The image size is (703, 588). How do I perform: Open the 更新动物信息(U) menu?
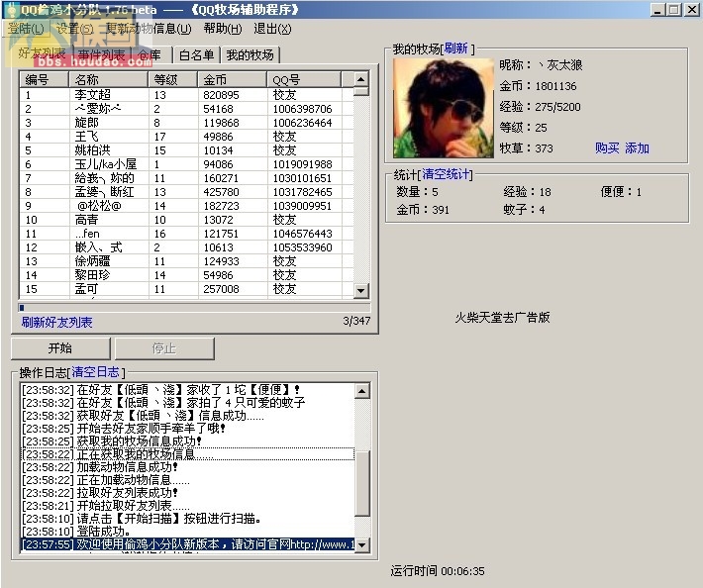click(149, 29)
